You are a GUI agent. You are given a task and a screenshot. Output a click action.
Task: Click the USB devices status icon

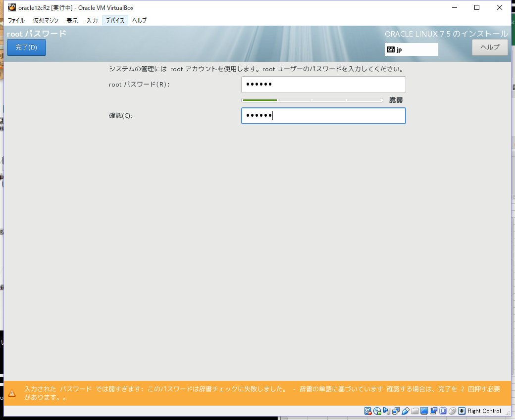405,411
